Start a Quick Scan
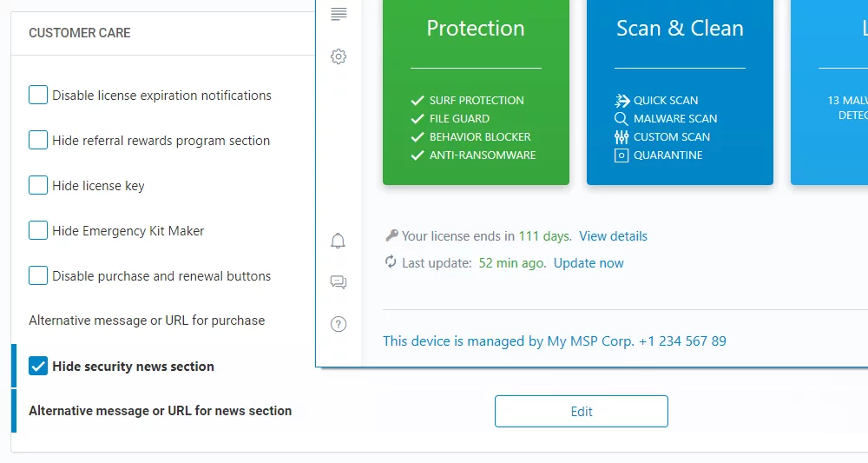The image size is (868, 463). [x=665, y=101]
